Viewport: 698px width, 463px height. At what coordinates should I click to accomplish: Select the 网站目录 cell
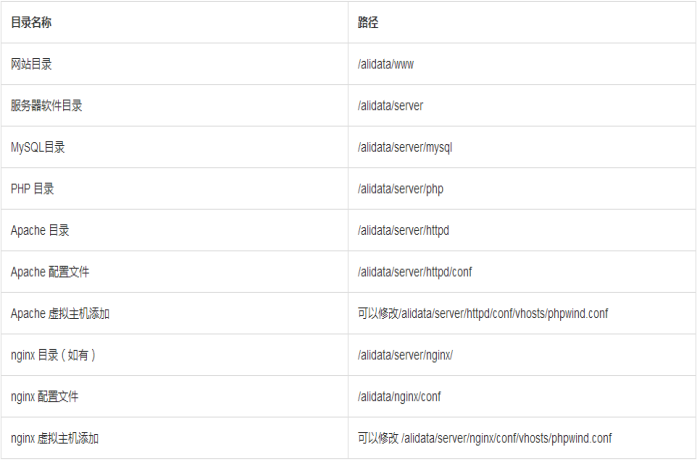pos(31,64)
